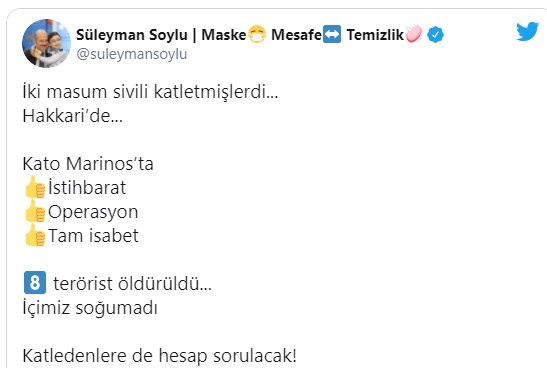This screenshot has width=547, height=368.
Task: Click the 'Hakkari'de...' text line
Action: pyautogui.click(x=73, y=115)
